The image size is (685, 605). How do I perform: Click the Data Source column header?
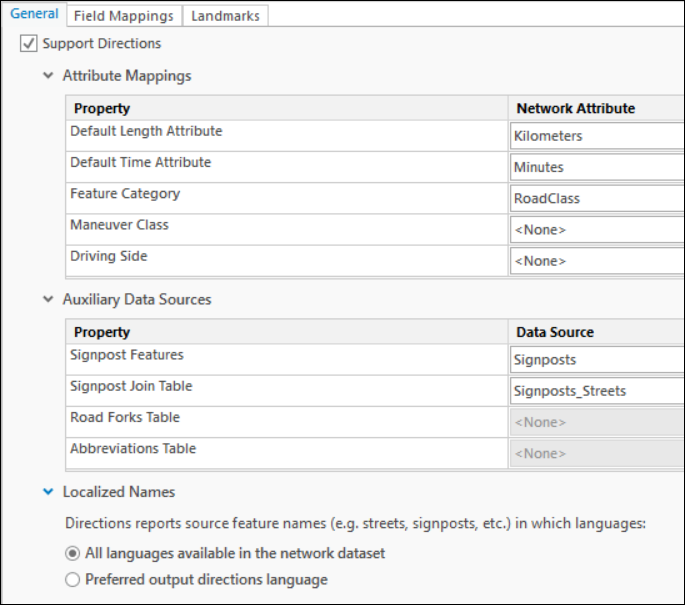click(x=555, y=332)
